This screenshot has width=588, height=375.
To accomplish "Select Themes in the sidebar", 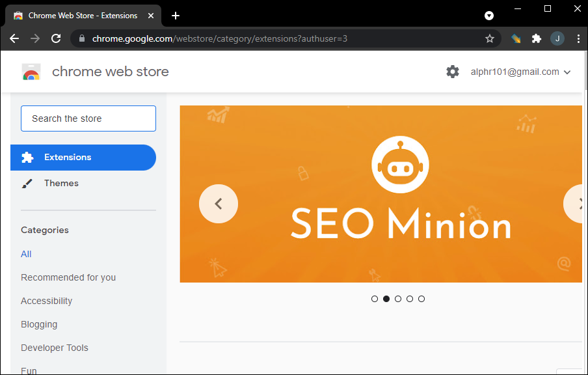I will click(83, 183).
